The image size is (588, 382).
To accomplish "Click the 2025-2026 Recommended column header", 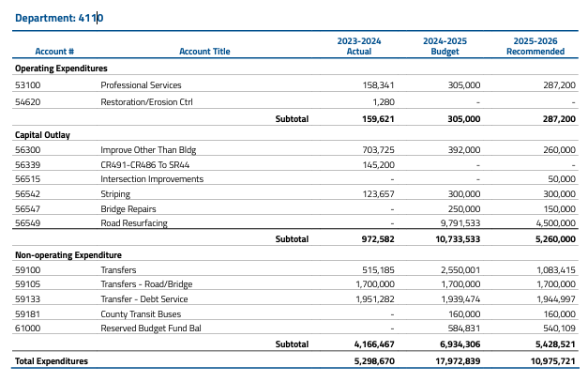I will click(535, 47).
